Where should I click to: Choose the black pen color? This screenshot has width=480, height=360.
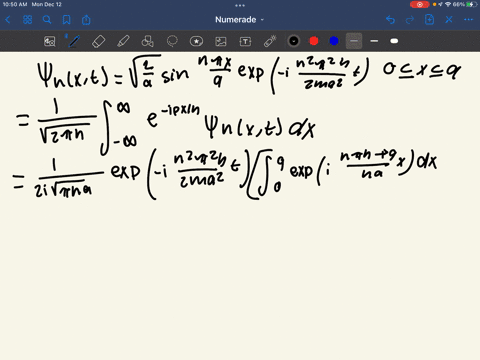(x=294, y=41)
